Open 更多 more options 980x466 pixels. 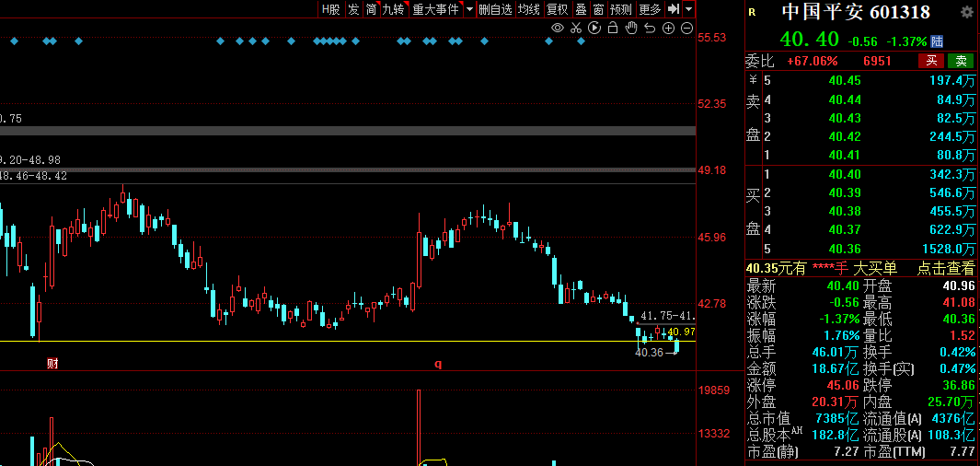(x=650, y=9)
